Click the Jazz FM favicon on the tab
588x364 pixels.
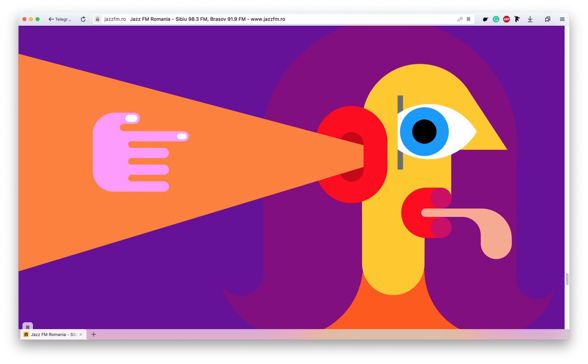(x=26, y=335)
